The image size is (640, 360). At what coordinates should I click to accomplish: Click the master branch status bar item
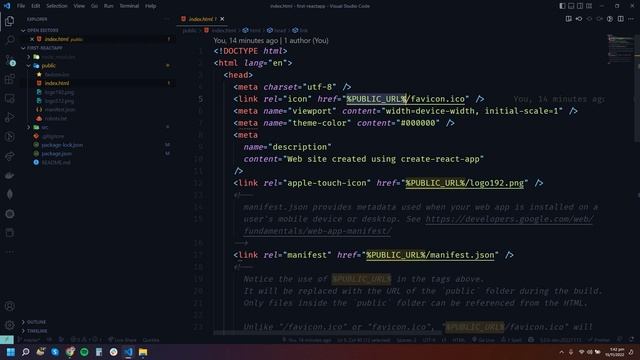point(29,340)
